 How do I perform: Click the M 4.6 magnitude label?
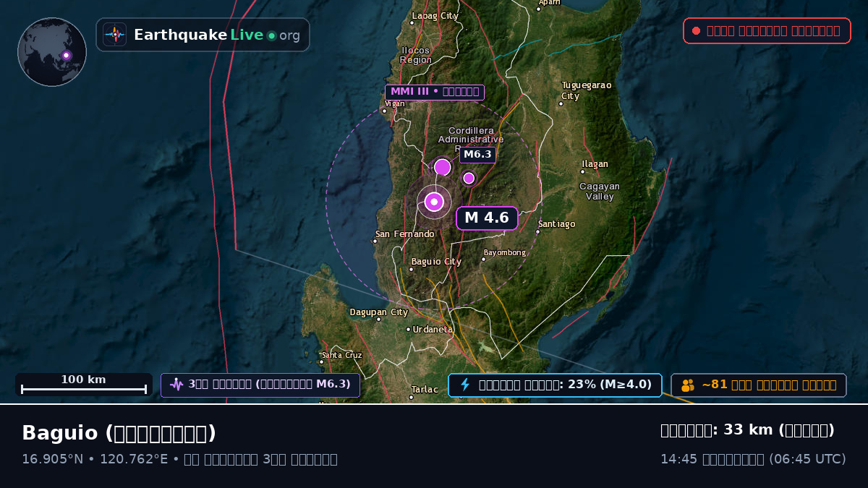tap(487, 218)
